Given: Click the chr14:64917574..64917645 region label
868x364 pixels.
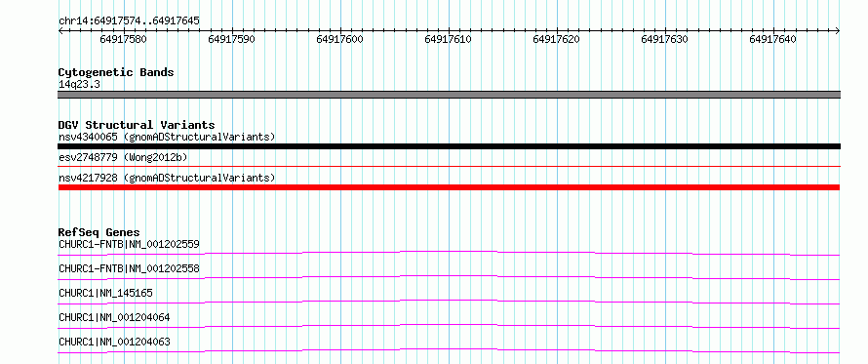Looking at the screenshot, I should coord(129,21).
